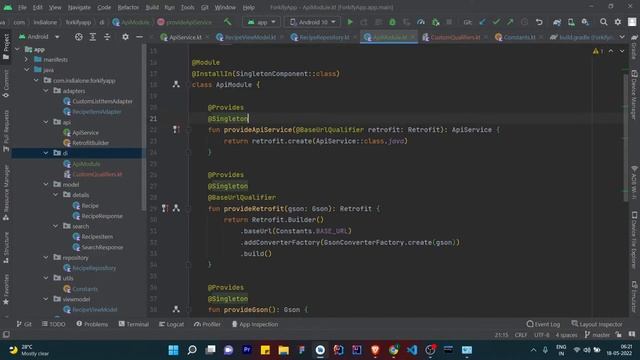Open the Windows Start menu

click(173, 350)
